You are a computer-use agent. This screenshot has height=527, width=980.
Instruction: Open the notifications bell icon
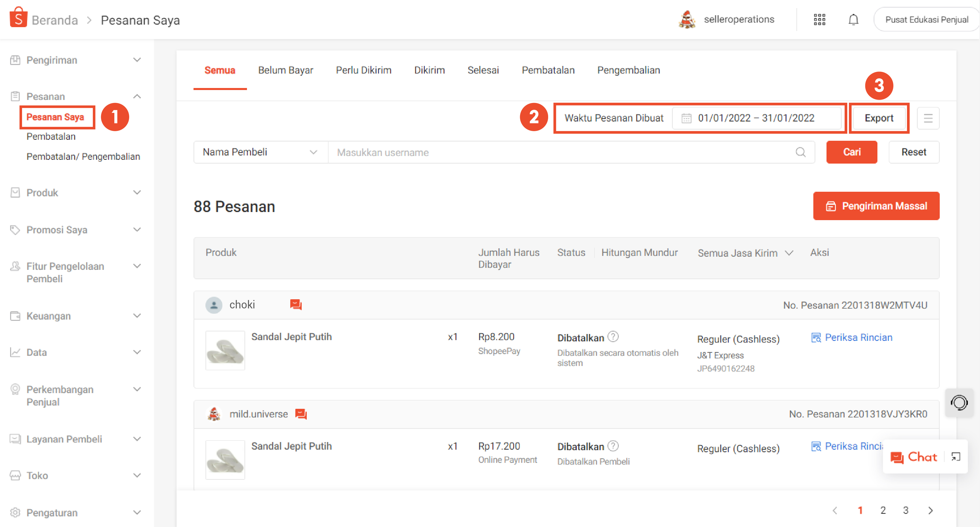point(853,19)
